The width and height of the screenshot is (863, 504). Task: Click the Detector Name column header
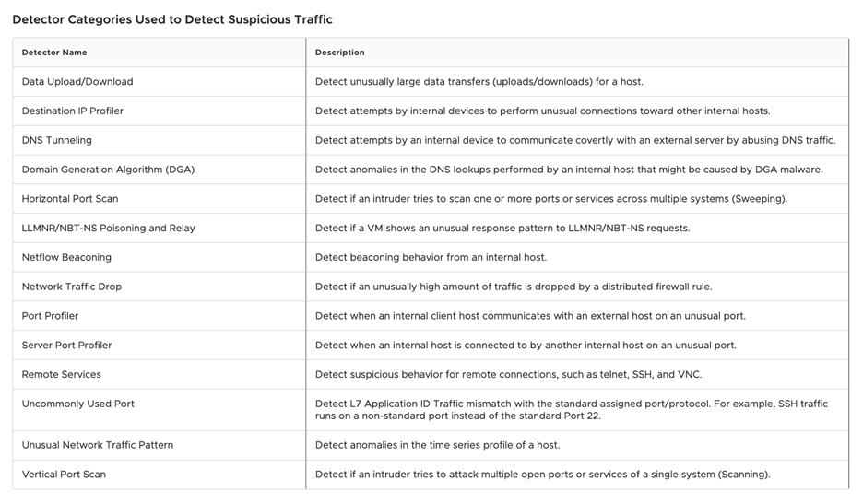(x=54, y=53)
